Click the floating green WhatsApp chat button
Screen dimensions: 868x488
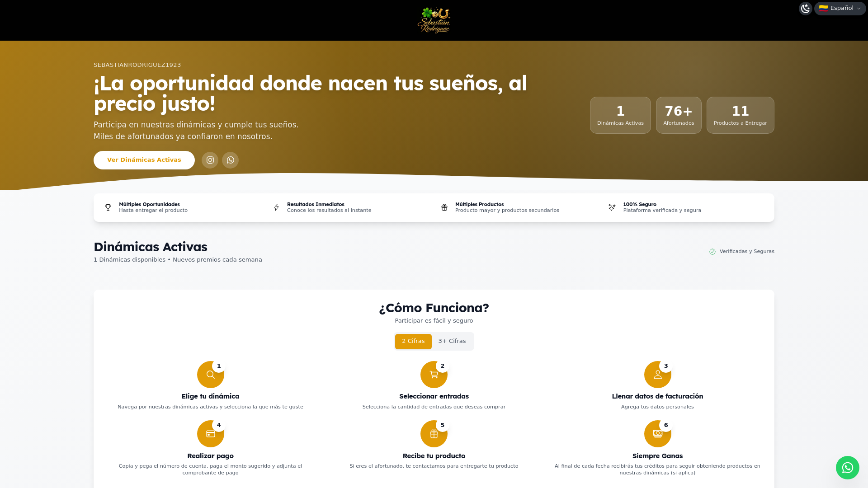point(848,468)
